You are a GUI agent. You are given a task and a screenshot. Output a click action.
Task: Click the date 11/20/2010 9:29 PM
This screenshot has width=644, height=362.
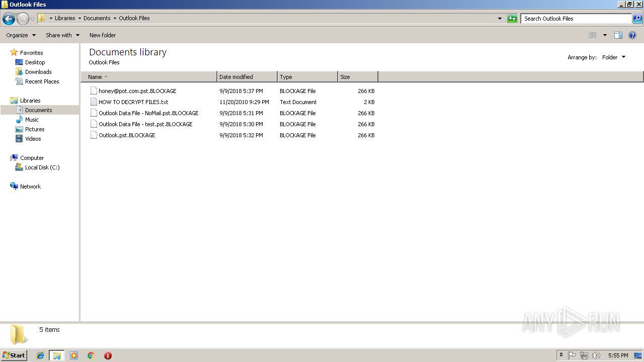coord(244,102)
